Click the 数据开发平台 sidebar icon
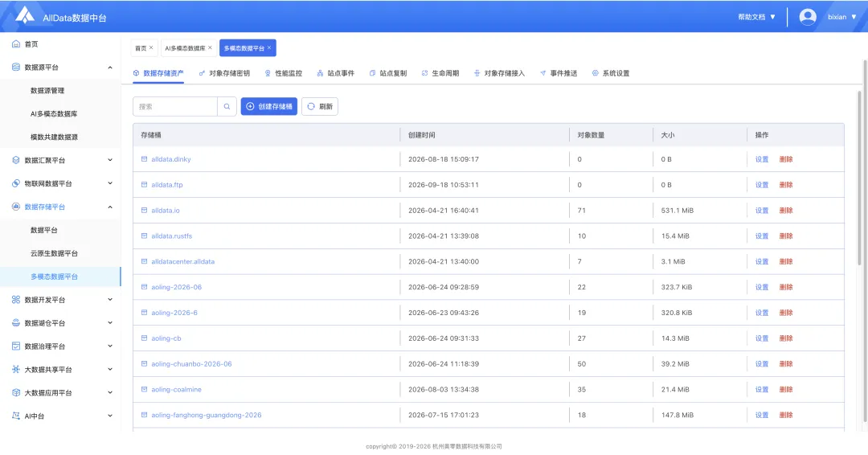This screenshot has height=455, width=868. point(16,300)
